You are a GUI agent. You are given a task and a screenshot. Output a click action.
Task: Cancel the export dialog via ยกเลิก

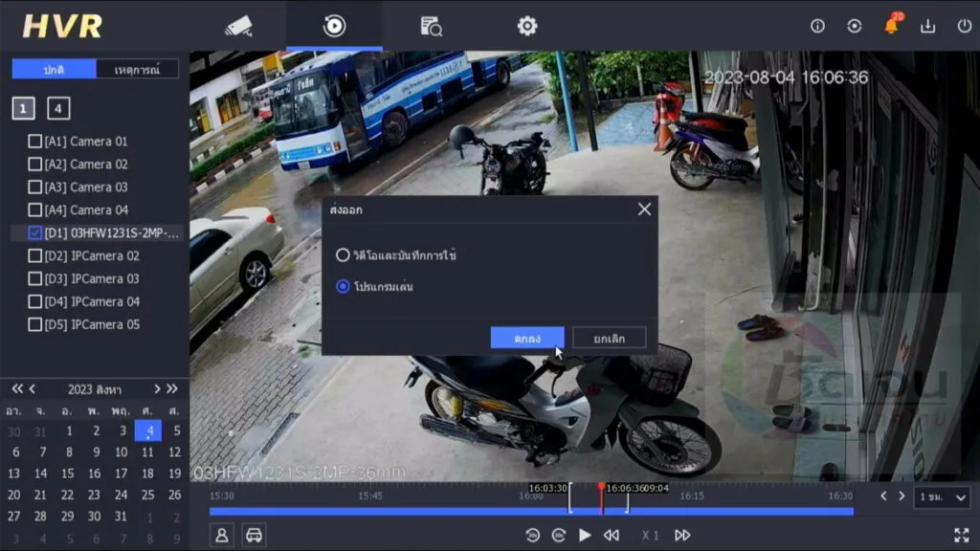click(x=609, y=337)
